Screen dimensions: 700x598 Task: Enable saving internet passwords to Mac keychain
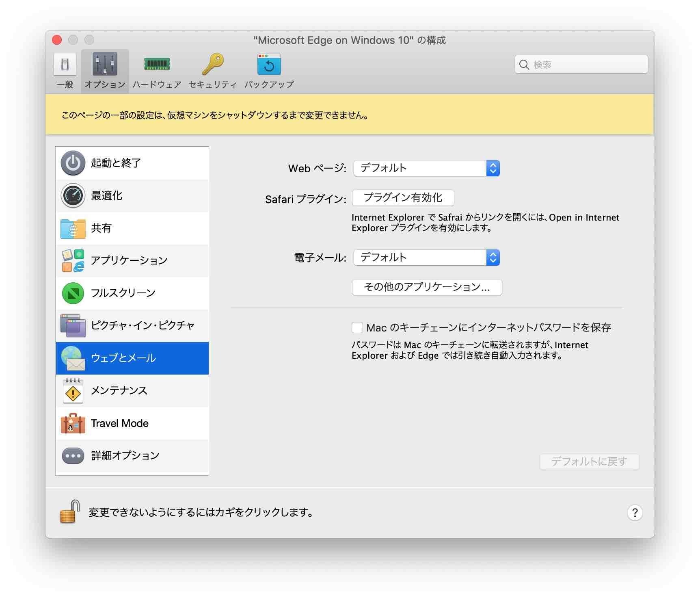click(357, 327)
